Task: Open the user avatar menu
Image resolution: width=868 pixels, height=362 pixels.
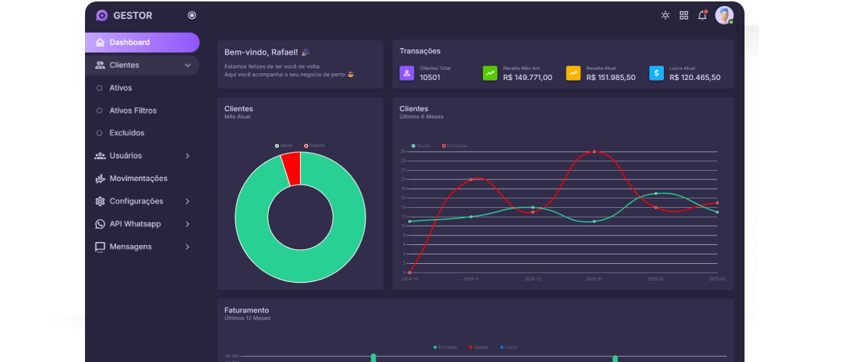Action: (x=724, y=15)
